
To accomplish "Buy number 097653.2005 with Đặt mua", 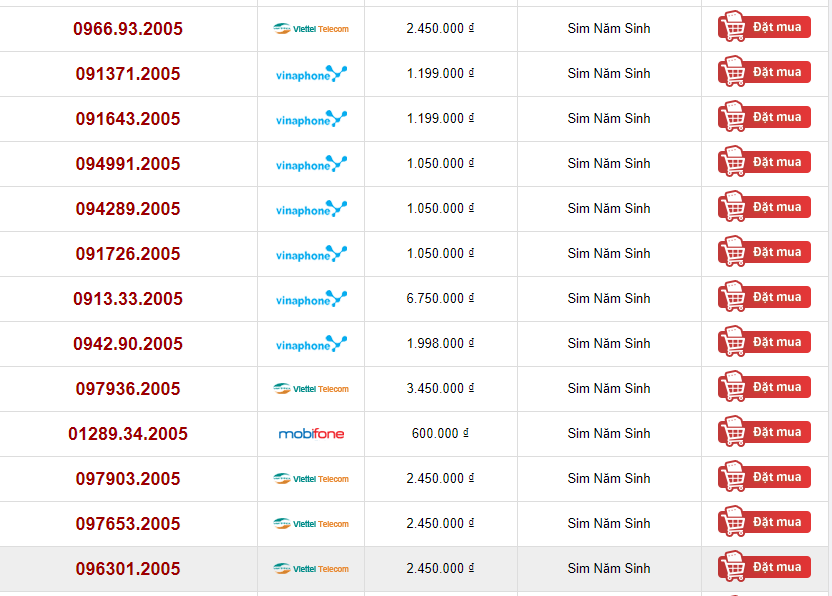I will (x=764, y=522).
